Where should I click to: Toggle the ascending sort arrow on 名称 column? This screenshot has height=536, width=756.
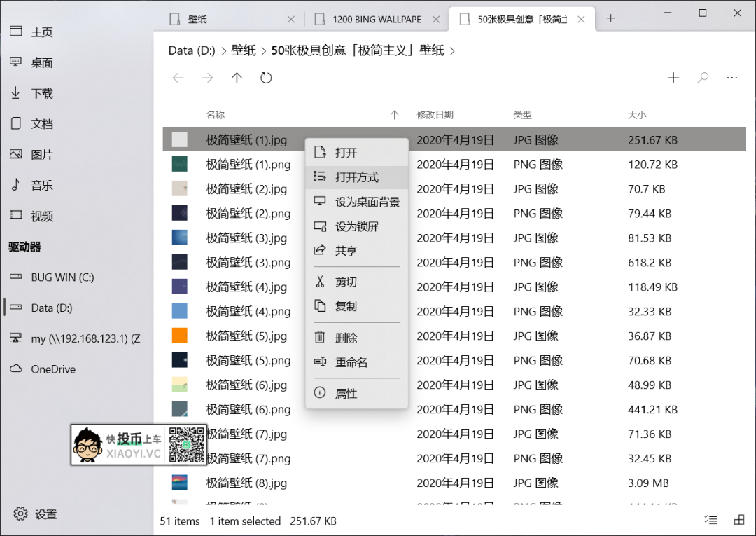394,114
